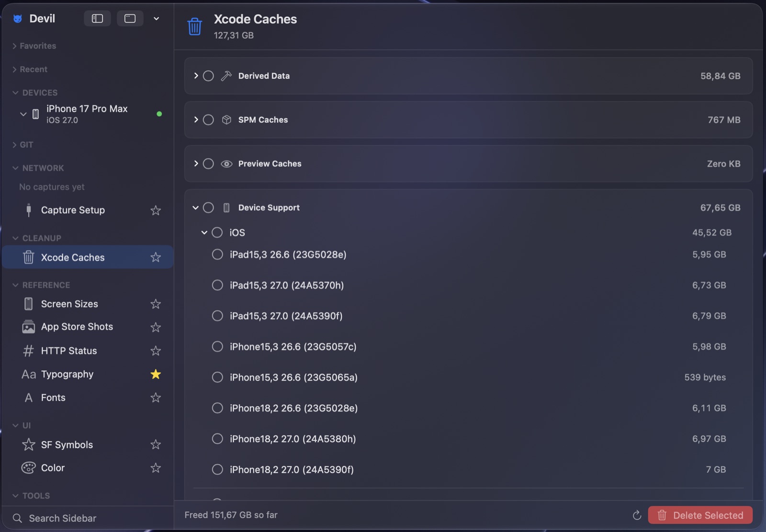Image resolution: width=766 pixels, height=532 pixels.
Task: Click the green device connection status dot
Action: click(x=159, y=114)
